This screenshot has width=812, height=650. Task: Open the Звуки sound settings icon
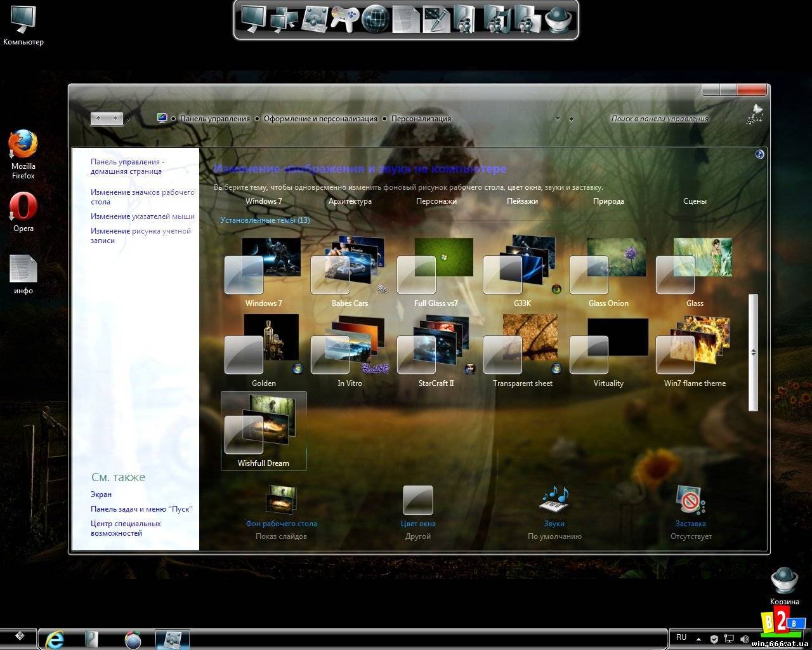click(554, 500)
